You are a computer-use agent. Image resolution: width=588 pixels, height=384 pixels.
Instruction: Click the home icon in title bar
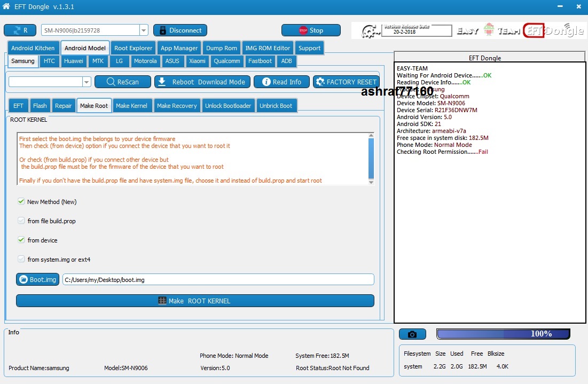(6, 6)
